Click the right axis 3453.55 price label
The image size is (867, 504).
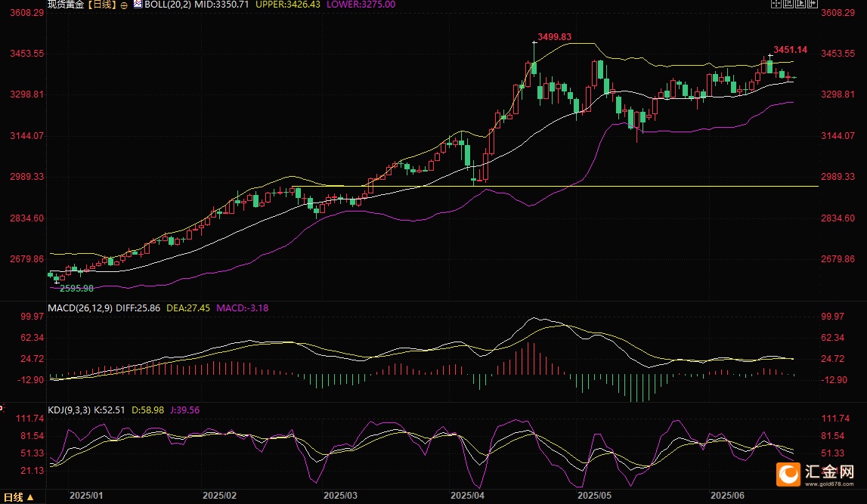(x=838, y=54)
